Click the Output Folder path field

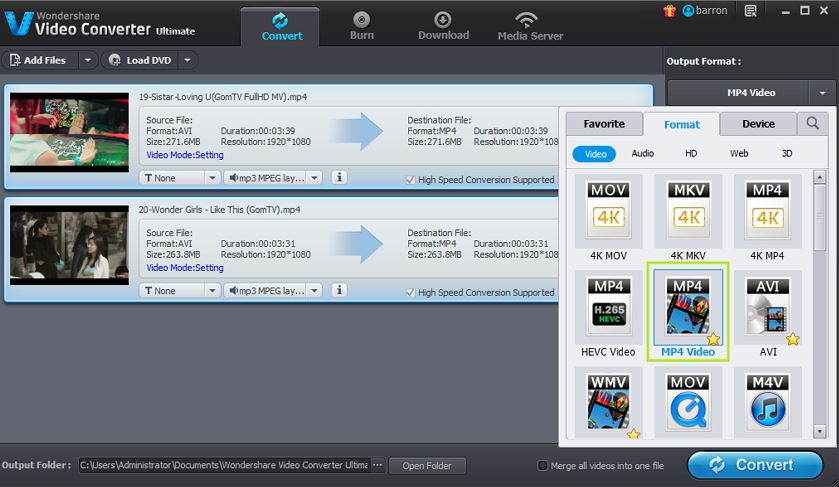(x=224, y=465)
